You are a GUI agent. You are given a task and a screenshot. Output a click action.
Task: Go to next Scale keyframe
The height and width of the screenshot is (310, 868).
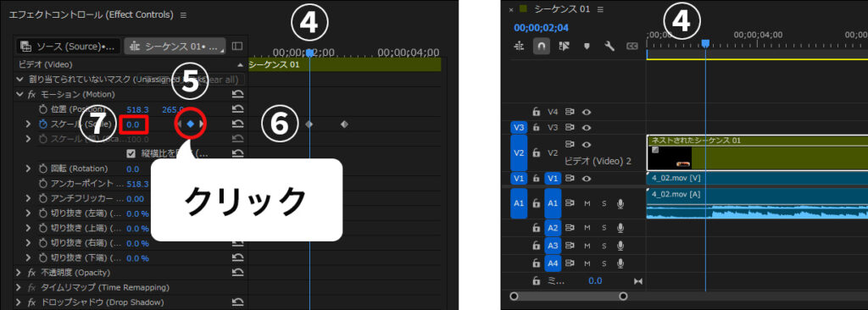point(202,125)
